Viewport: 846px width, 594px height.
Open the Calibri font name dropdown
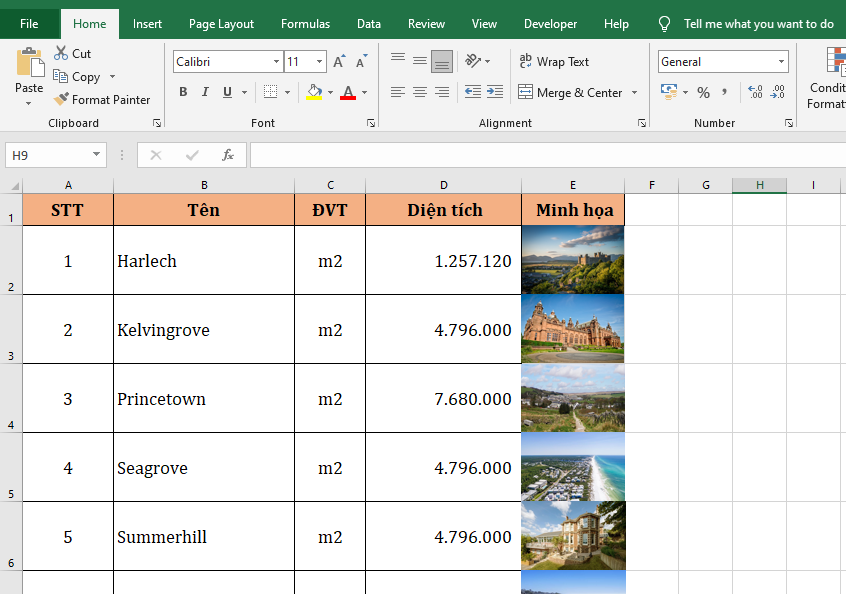coord(276,62)
